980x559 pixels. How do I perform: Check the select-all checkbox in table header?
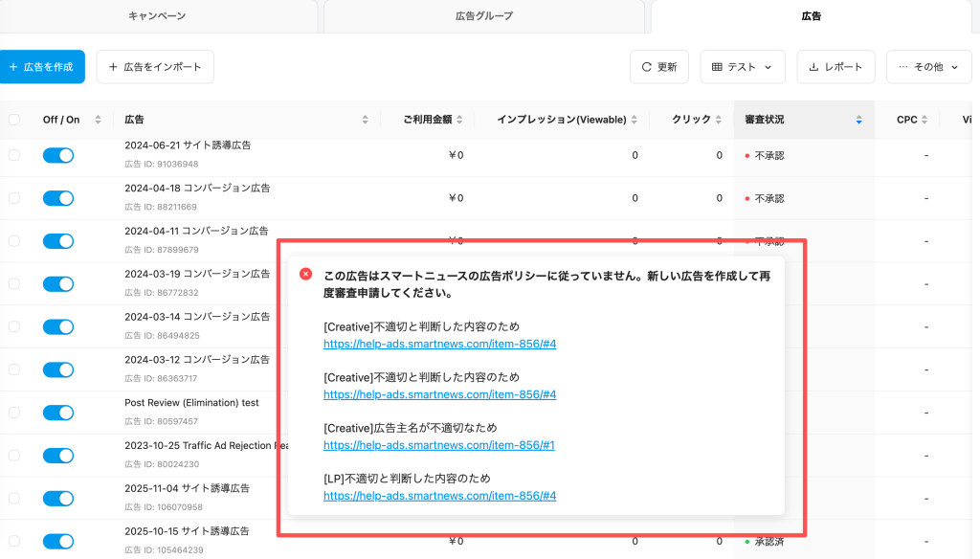coord(13,121)
